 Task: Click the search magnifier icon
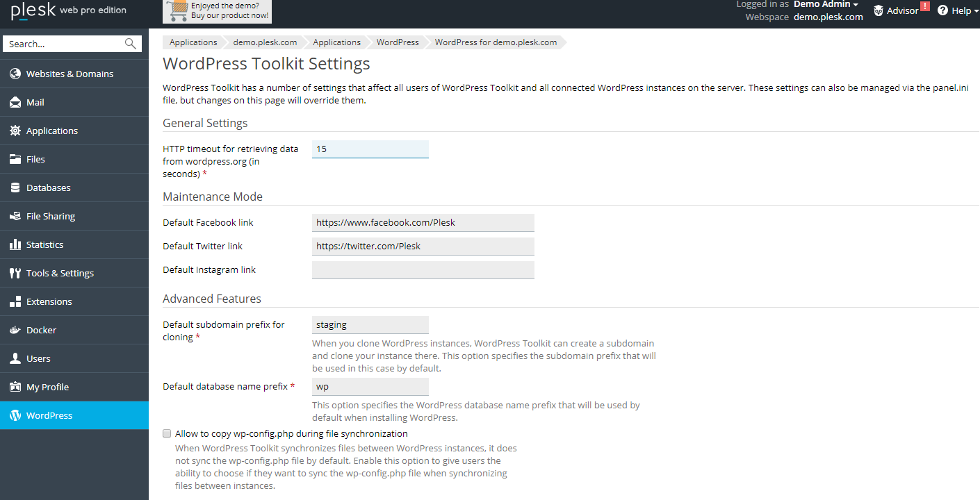pyautogui.click(x=131, y=44)
